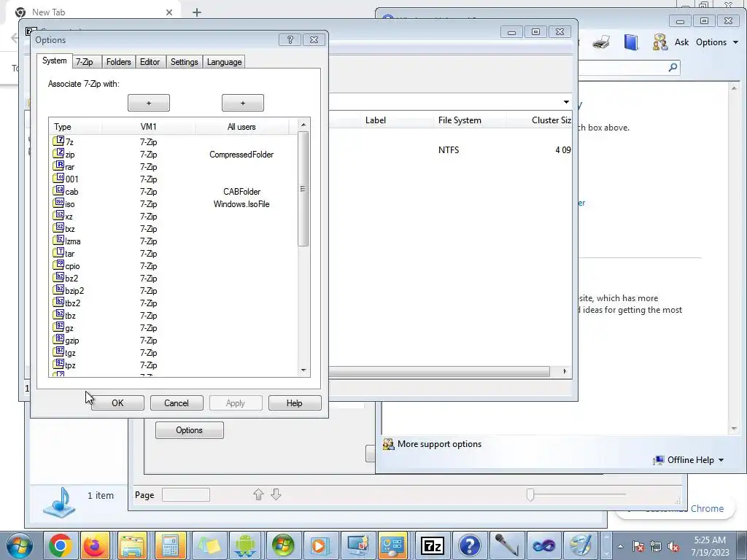
Task: Select the iso file type icon
Action: pyautogui.click(x=58, y=203)
